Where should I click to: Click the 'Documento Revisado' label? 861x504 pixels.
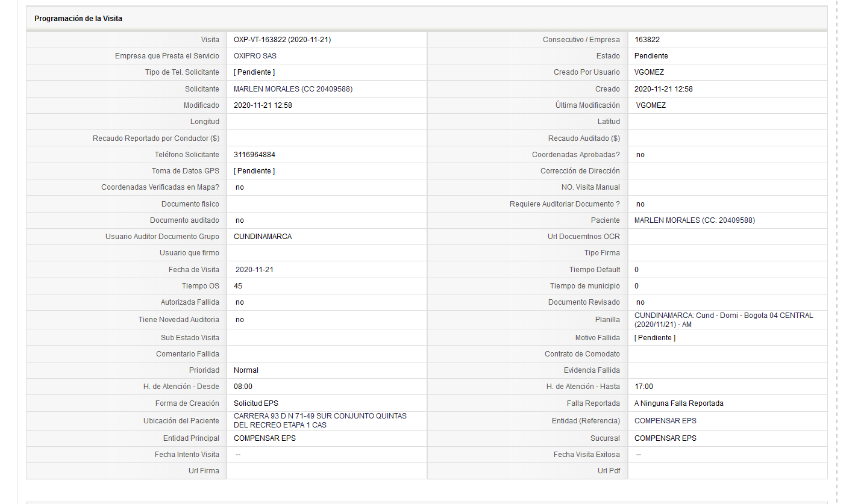click(x=584, y=302)
